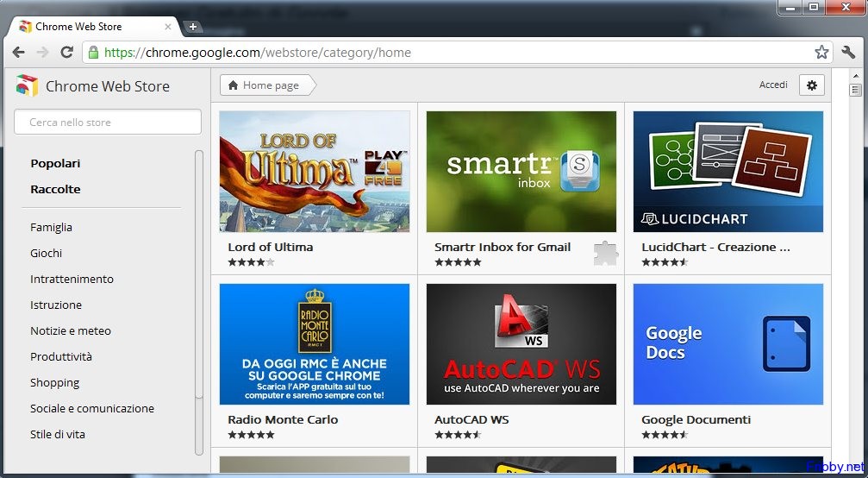The height and width of the screenshot is (478, 868).
Task: Minimize the Chrome window
Action: (x=790, y=8)
